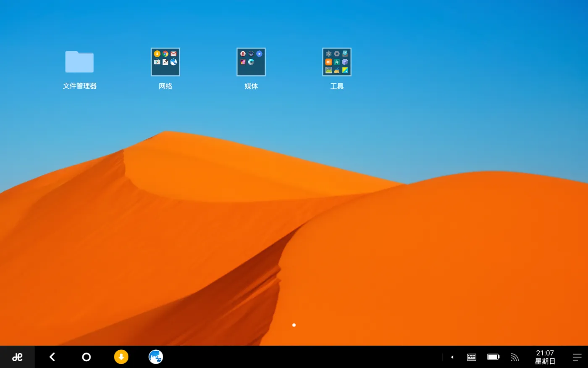Open the wireless network signal icon
588x368 pixels.
pyautogui.click(x=514, y=357)
